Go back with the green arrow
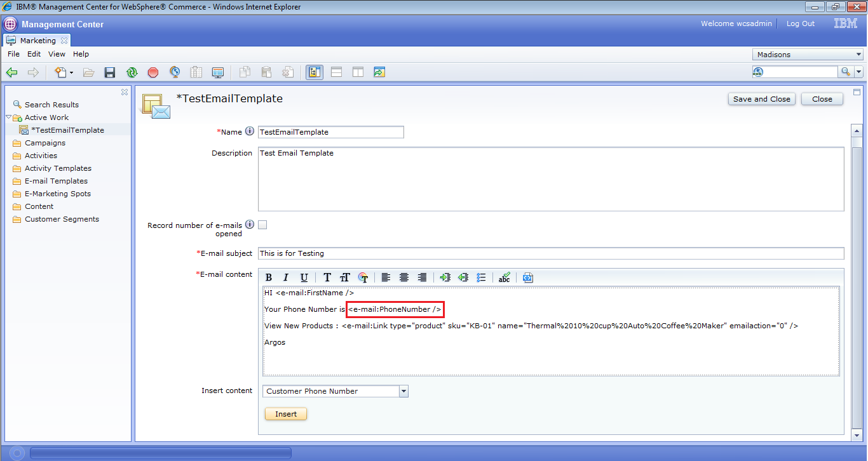The height and width of the screenshot is (461, 868). click(x=11, y=72)
